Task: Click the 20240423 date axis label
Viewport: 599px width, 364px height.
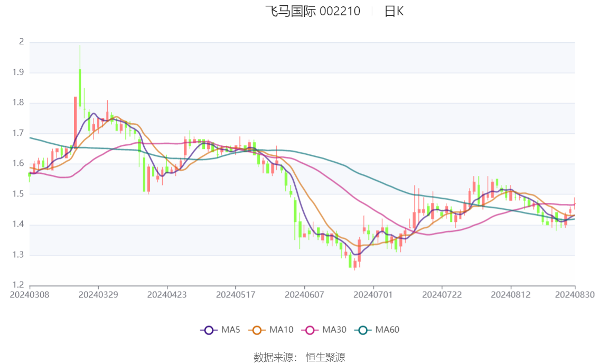Action: click(167, 295)
